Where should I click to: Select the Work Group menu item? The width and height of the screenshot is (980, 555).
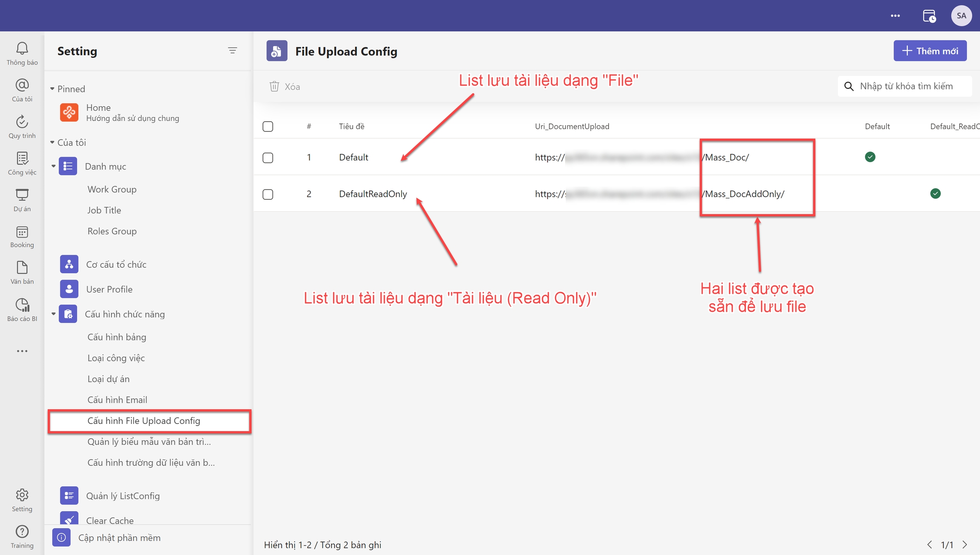point(112,189)
